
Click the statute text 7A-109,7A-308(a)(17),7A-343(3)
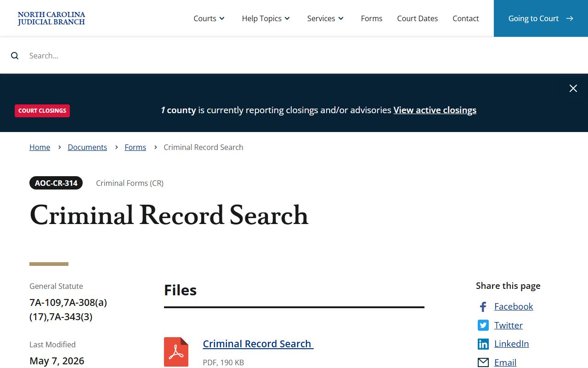click(68, 310)
